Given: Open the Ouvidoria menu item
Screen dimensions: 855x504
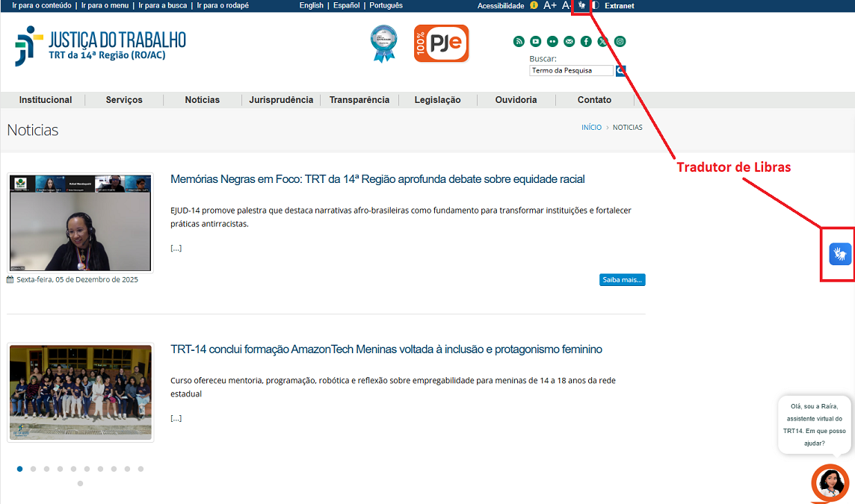Looking at the screenshot, I should tap(516, 100).
